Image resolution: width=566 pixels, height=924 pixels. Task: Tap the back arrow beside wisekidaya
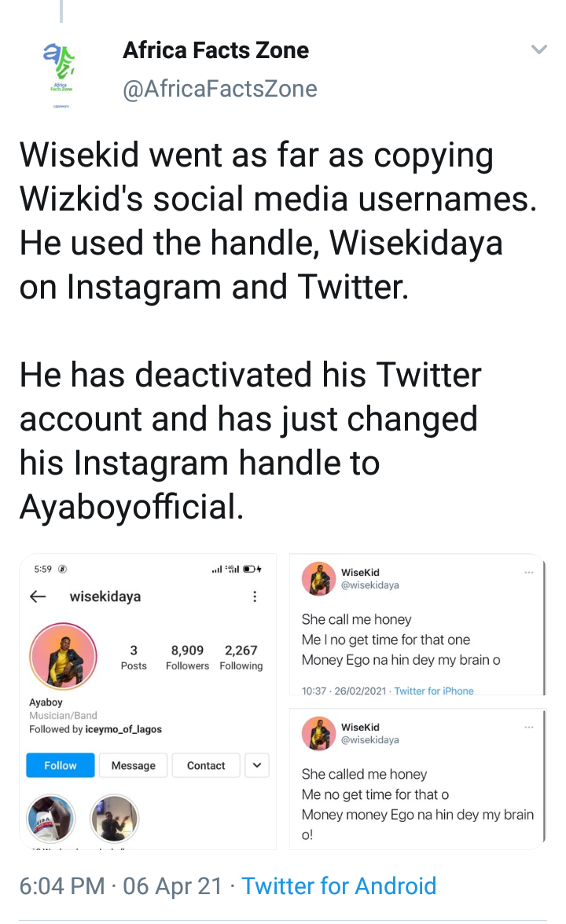tap(38, 596)
